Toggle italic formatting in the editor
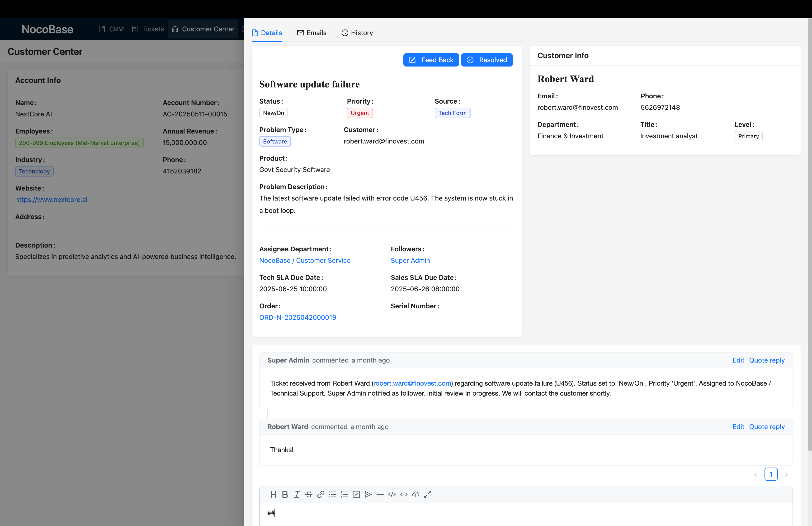Screen dimensions: 812x526 (297, 494)
